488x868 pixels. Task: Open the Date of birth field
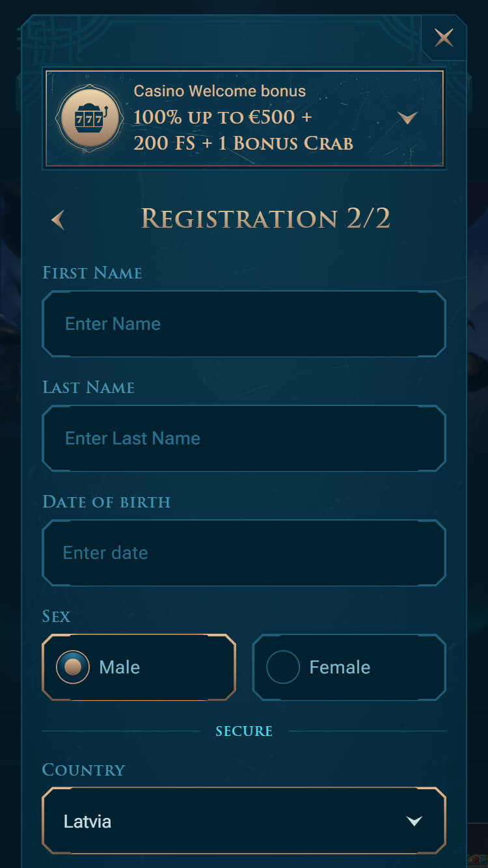[244, 553]
